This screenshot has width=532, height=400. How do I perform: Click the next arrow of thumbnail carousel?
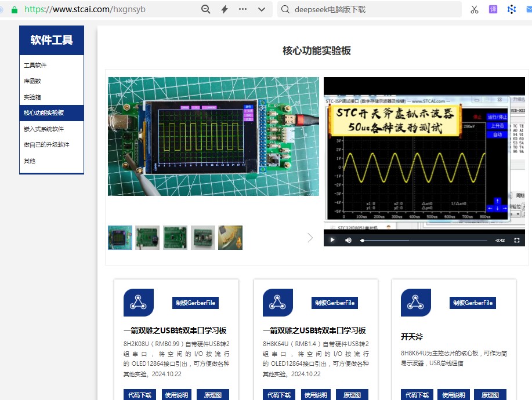pyautogui.click(x=310, y=238)
